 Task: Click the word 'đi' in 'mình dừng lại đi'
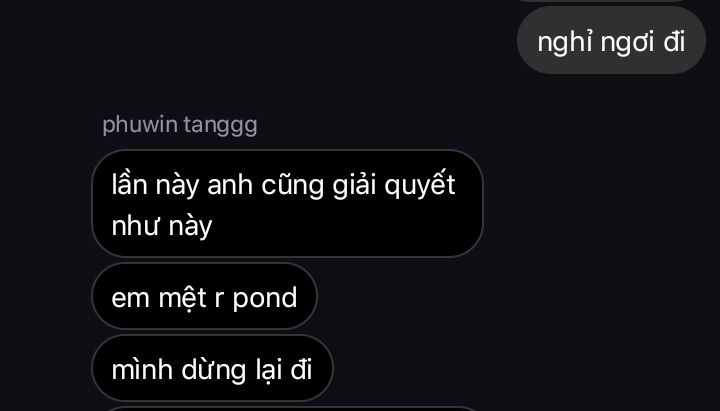[x=301, y=369]
